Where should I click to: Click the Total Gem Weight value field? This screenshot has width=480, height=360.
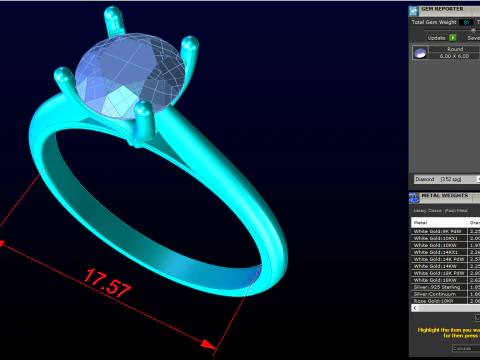pos(466,22)
